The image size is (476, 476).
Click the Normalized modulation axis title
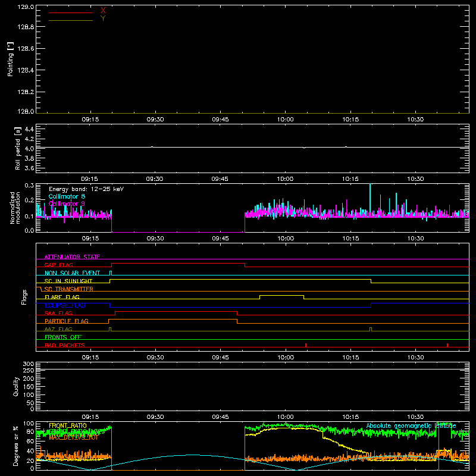pos(15,208)
